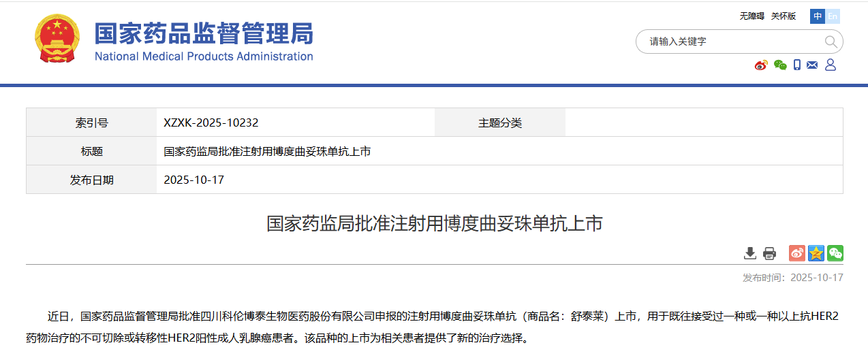The height and width of the screenshot is (358, 868).
Task: Click the magnifier search icon
Action: click(831, 42)
